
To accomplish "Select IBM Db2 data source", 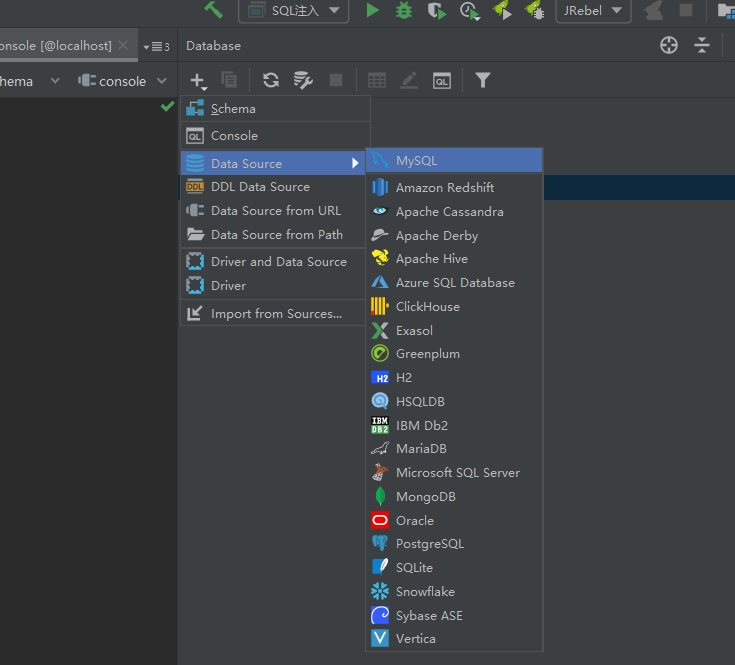I will (454, 426).
